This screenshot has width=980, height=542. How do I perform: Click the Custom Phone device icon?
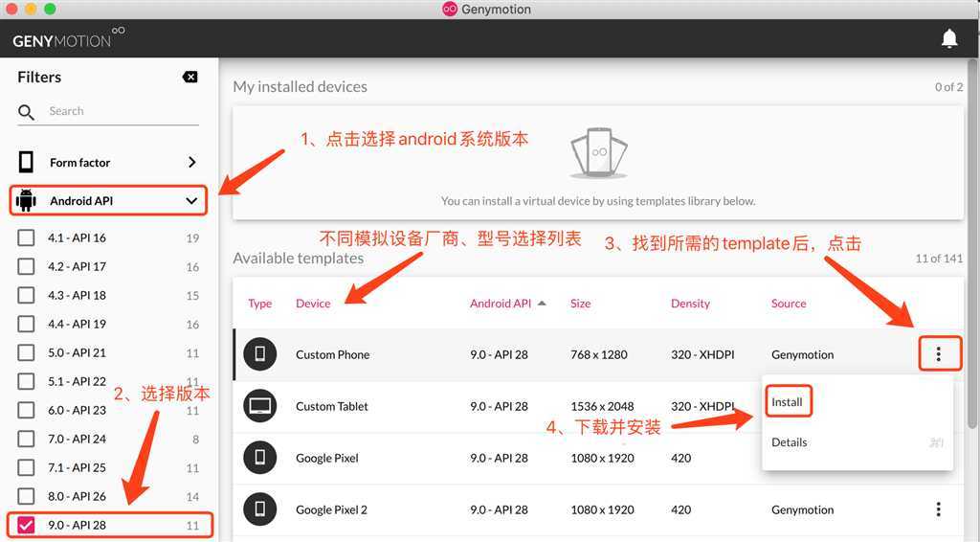click(260, 353)
